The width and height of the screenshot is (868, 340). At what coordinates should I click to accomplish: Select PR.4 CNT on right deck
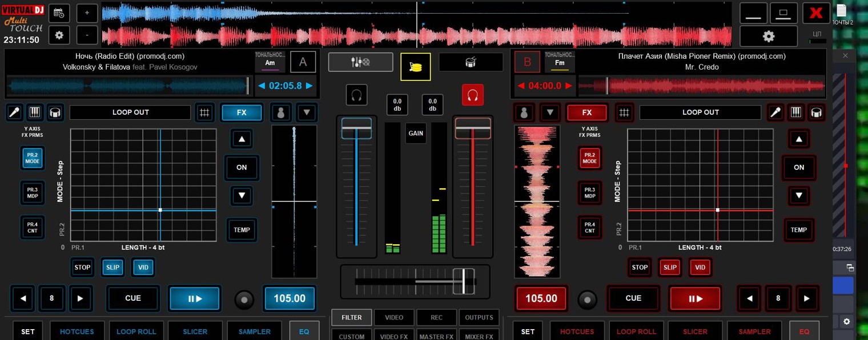point(590,227)
